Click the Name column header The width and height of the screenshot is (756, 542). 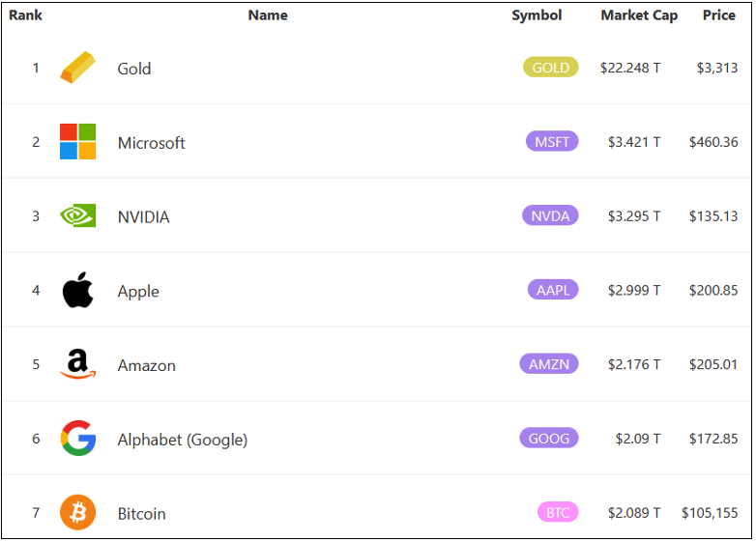click(268, 15)
